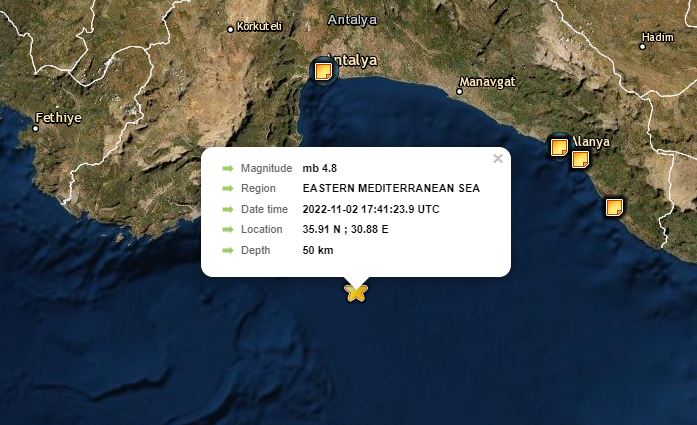Click the green arrow next to Depth
Viewport: 697px width, 425px height.
coord(228,250)
